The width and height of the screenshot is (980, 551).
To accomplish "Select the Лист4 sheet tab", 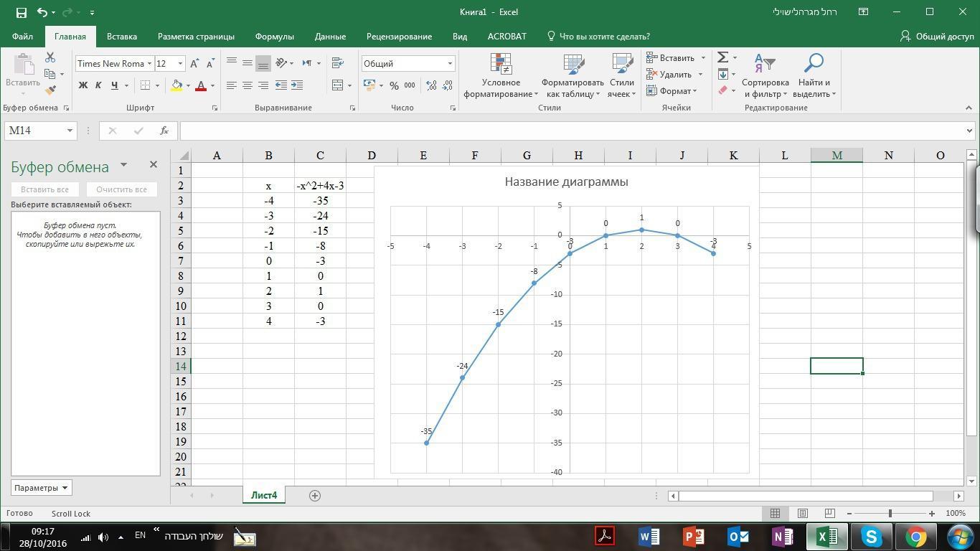I will pyautogui.click(x=264, y=495).
